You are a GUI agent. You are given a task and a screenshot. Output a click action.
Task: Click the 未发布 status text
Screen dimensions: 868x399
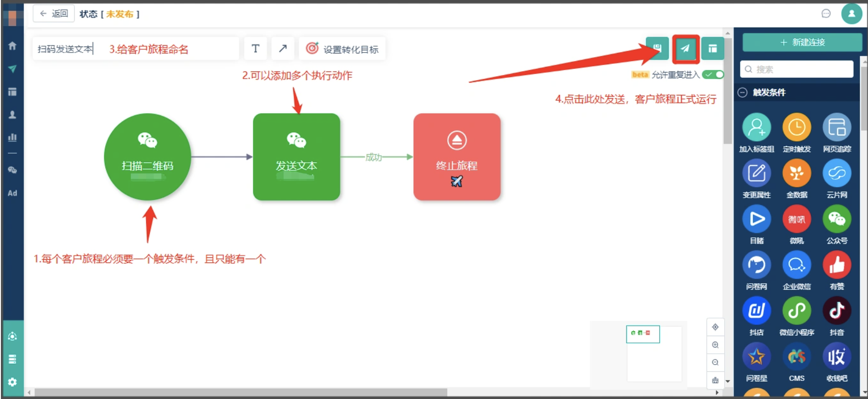coord(119,14)
